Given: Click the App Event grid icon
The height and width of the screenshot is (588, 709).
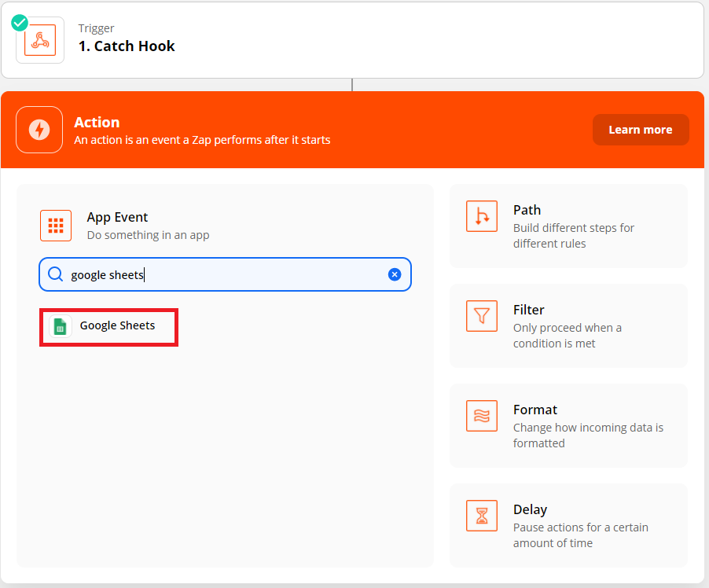Looking at the screenshot, I should [x=56, y=226].
